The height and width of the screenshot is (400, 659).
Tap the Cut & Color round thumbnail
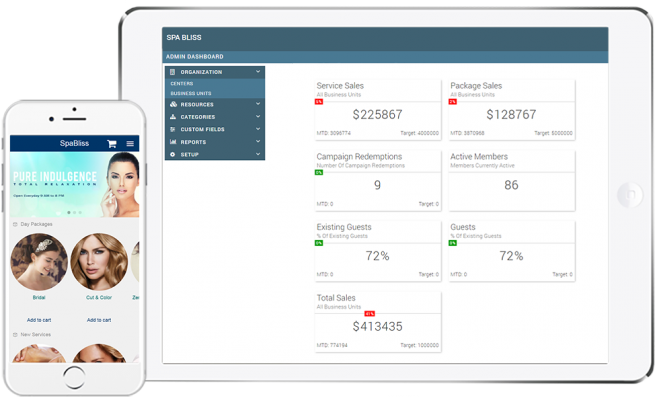point(99,262)
